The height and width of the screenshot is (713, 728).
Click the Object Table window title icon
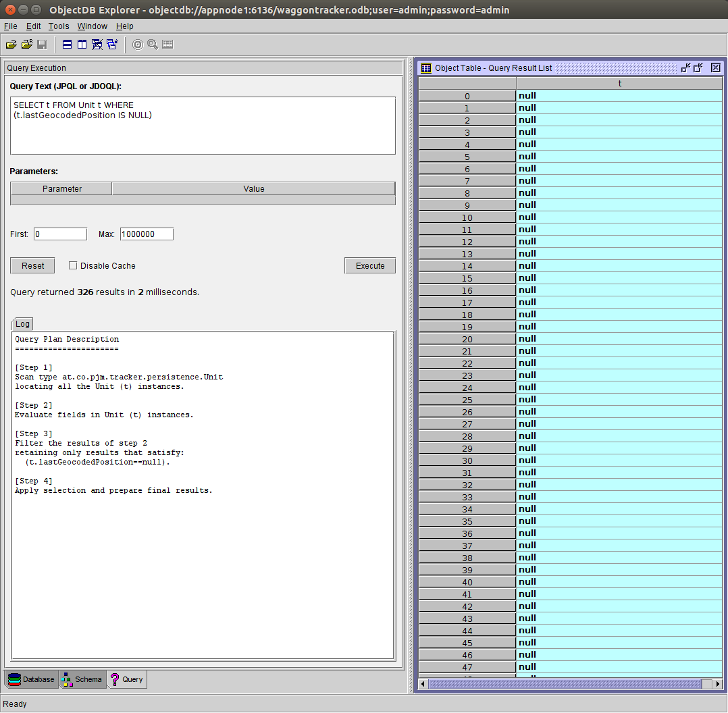pos(425,68)
